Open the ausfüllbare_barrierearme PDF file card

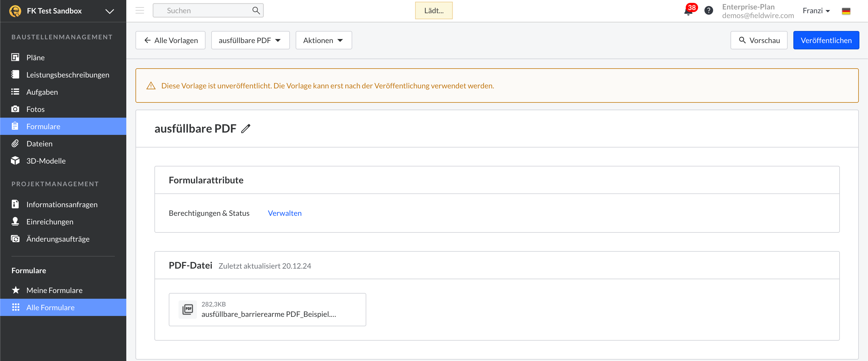(267, 309)
